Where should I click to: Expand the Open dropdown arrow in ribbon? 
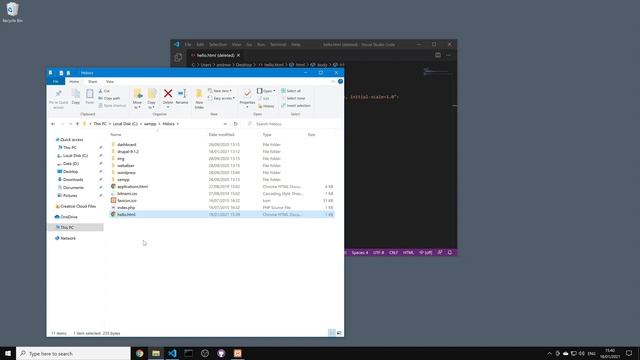click(274, 91)
